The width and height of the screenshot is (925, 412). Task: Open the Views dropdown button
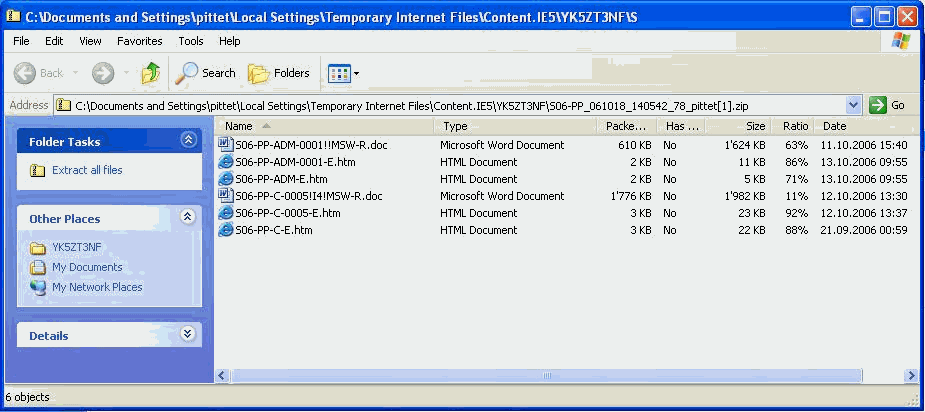click(x=343, y=74)
